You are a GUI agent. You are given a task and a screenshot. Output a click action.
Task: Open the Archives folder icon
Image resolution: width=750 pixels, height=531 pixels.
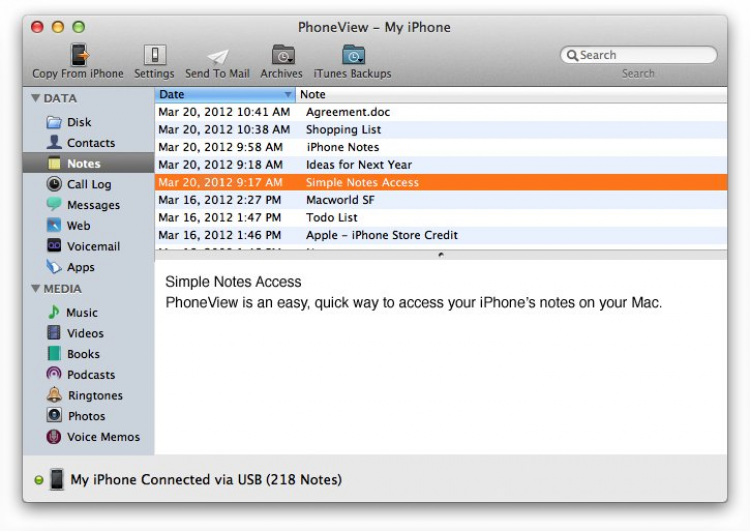(283, 55)
